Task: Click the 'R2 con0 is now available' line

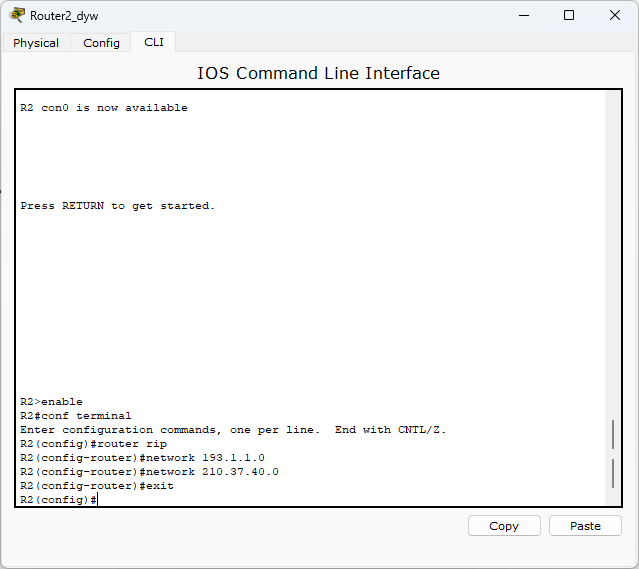Action: pos(104,108)
